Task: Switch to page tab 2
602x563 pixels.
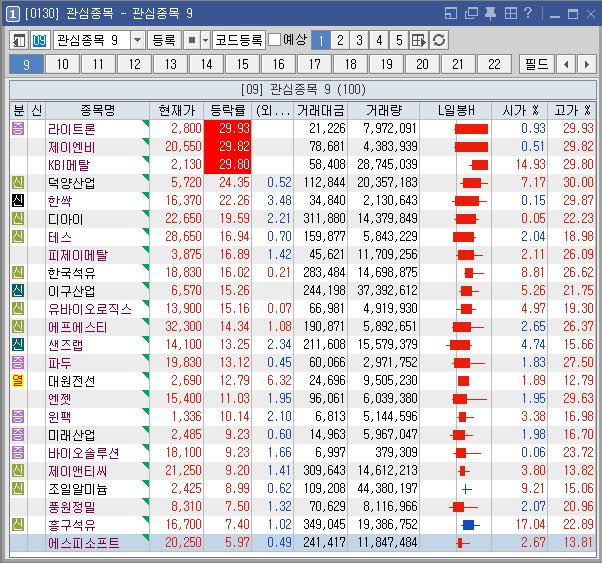Action: point(340,40)
